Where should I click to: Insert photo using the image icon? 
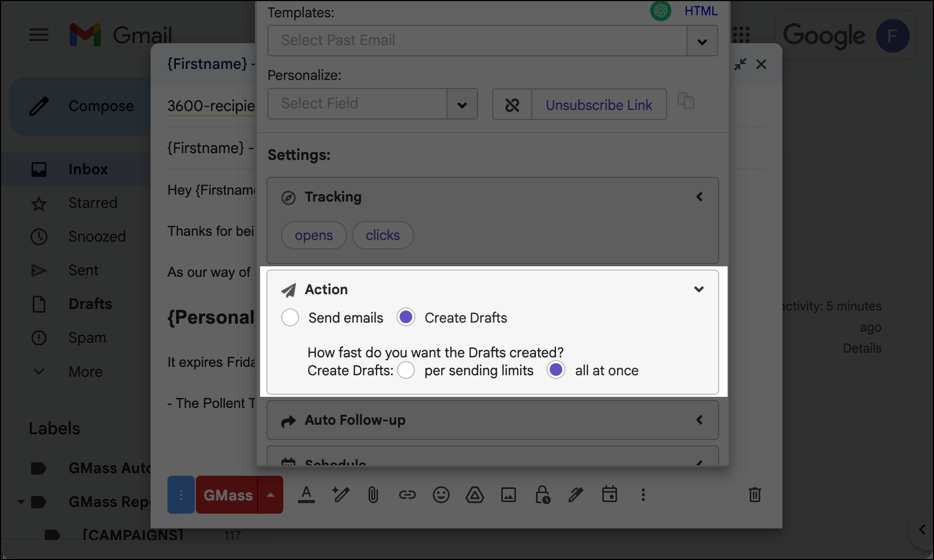(509, 495)
